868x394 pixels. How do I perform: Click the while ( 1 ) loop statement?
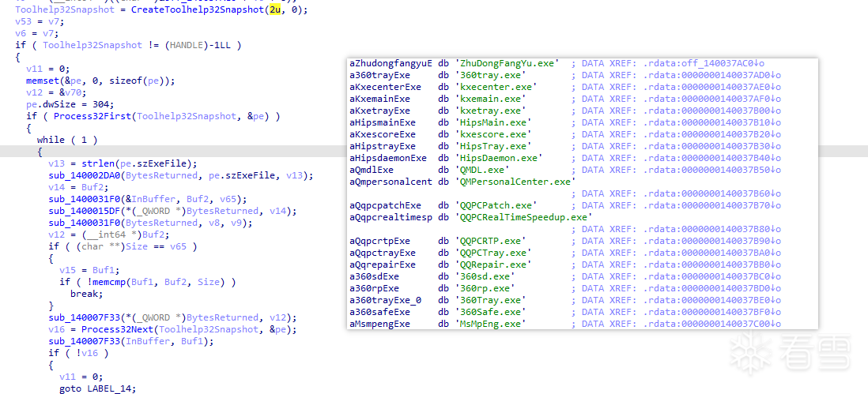67,140
